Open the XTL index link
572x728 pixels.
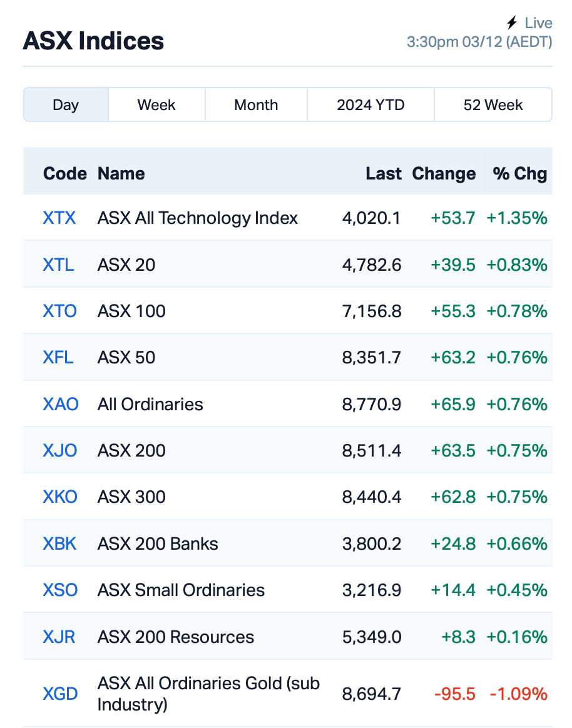point(58,265)
